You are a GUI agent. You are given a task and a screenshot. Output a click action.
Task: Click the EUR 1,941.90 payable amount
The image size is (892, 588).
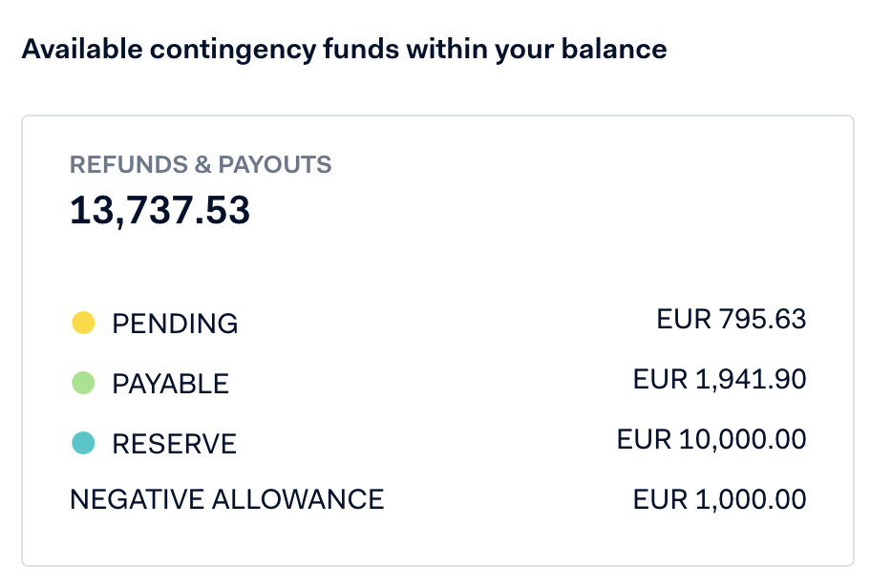coord(720,379)
